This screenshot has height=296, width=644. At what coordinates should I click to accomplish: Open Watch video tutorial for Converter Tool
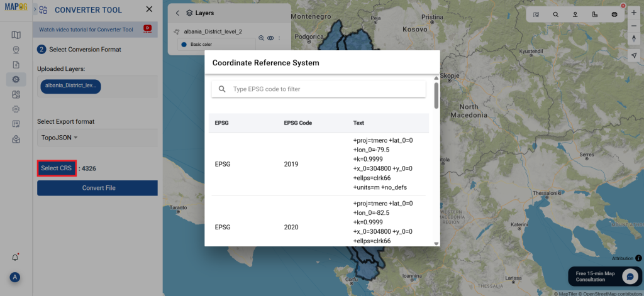(x=86, y=30)
